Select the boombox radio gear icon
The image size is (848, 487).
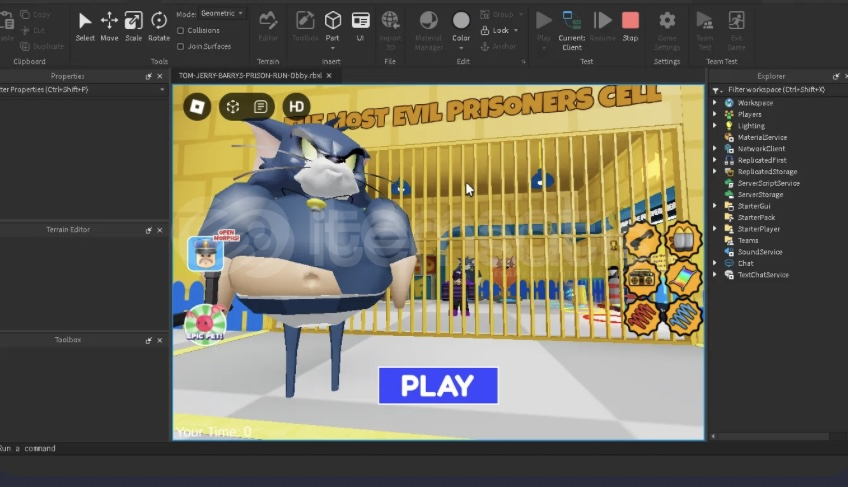(642, 278)
